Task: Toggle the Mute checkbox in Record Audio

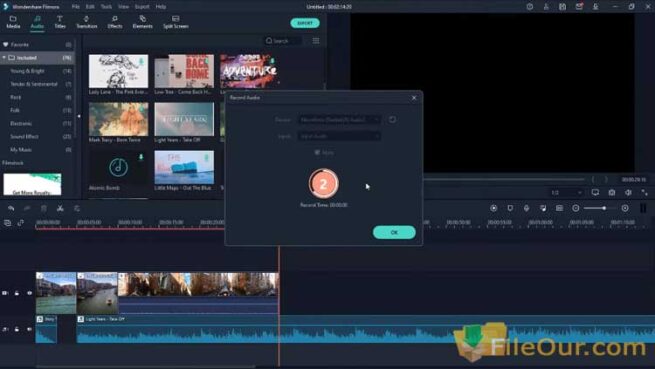Action: 317,153
